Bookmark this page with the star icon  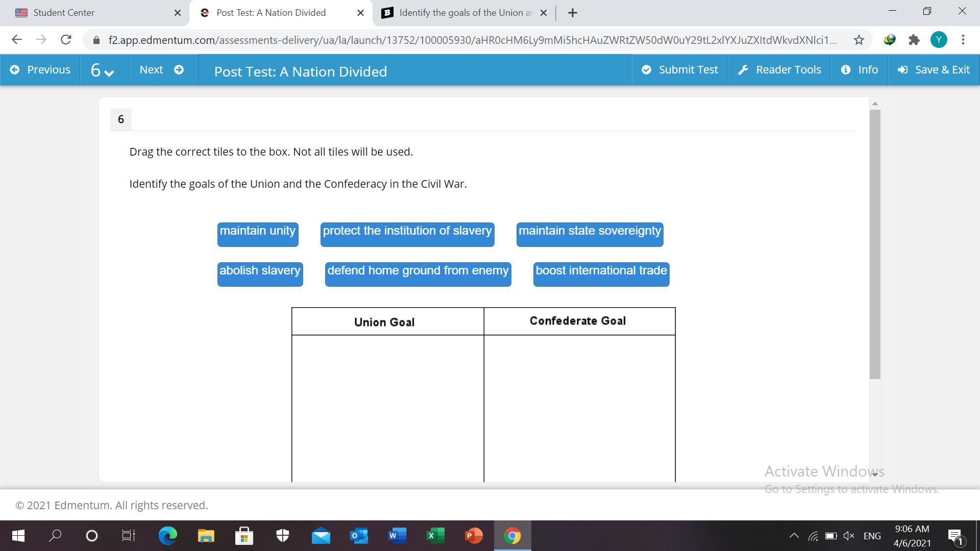859,40
